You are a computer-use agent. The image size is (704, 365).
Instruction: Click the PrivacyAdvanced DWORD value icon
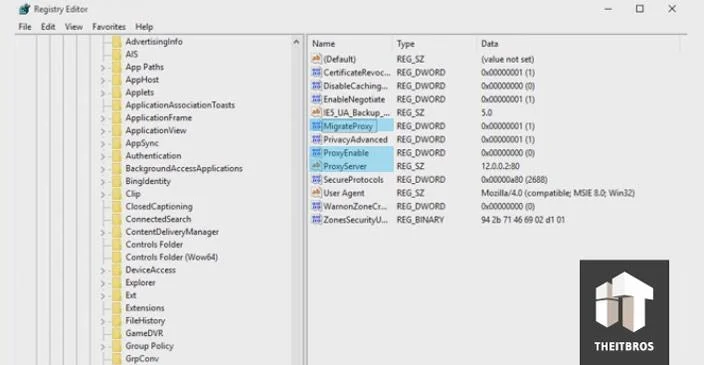click(x=317, y=139)
